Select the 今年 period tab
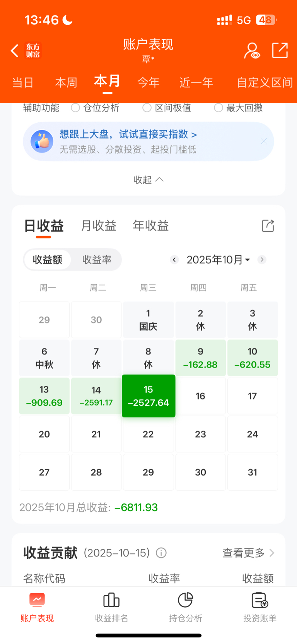This screenshot has height=644, width=297. pyautogui.click(x=148, y=82)
